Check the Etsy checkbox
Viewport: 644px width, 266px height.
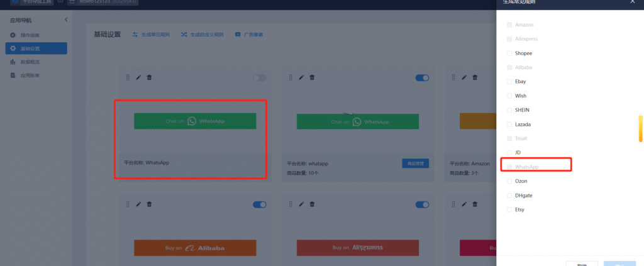tap(509, 210)
